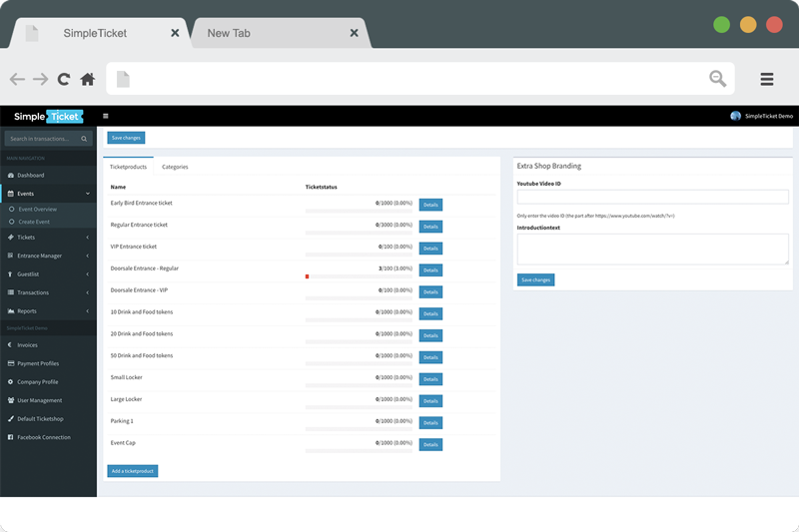This screenshot has width=799, height=532.
Task: Click the address bar search magnifier
Action: (x=717, y=79)
